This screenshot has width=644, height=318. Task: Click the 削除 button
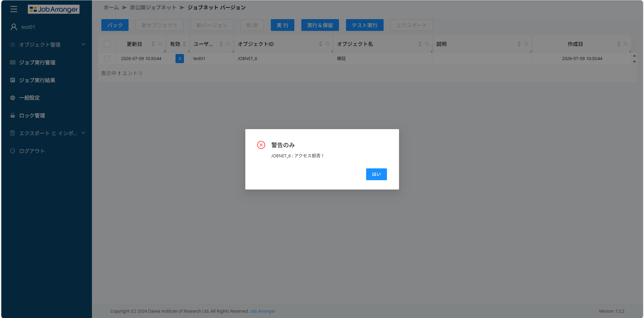pyautogui.click(x=252, y=25)
